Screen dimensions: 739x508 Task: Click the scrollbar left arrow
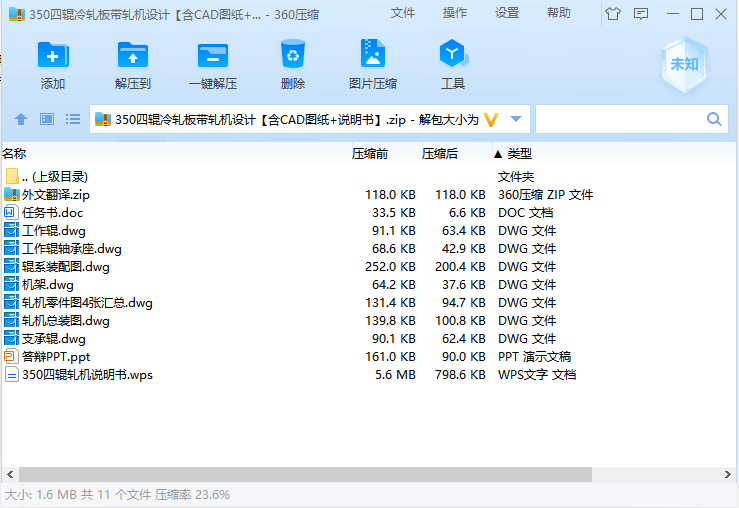point(10,474)
